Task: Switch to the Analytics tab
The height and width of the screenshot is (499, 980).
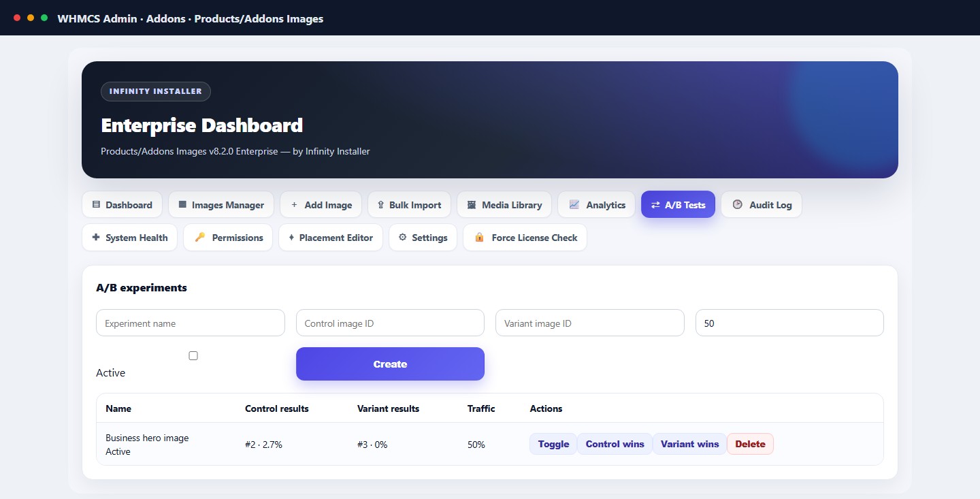Action: tap(596, 204)
